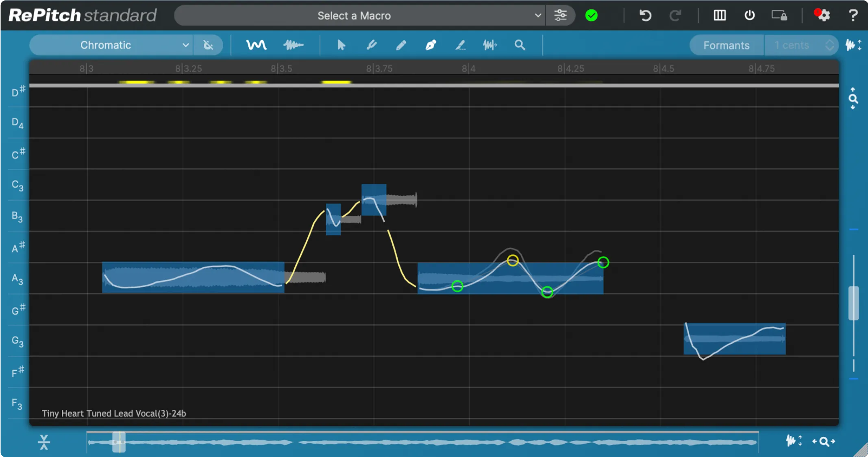Select the arrow selection tool
This screenshot has height=457, width=868.
[341, 45]
